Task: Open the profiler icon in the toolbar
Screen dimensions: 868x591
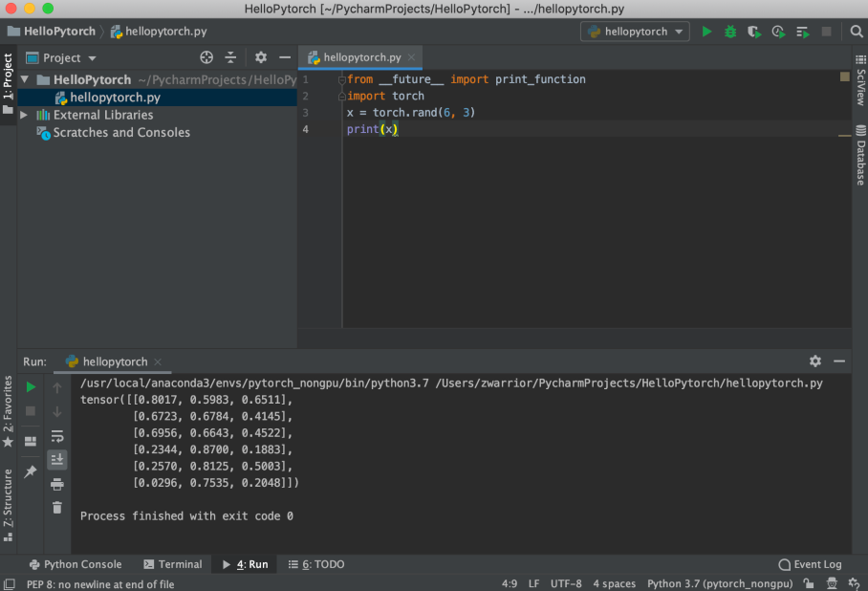Action: (x=778, y=32)
